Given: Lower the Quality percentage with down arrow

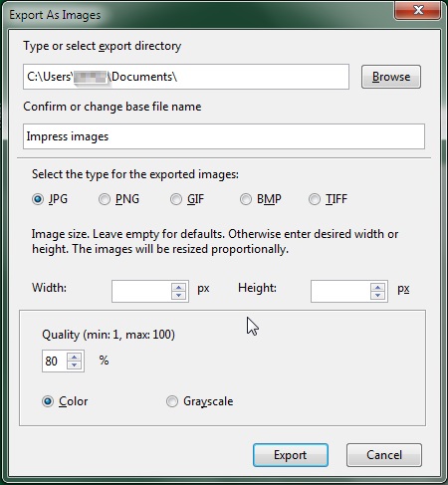Looking at the screenshot, I should 75,364.
